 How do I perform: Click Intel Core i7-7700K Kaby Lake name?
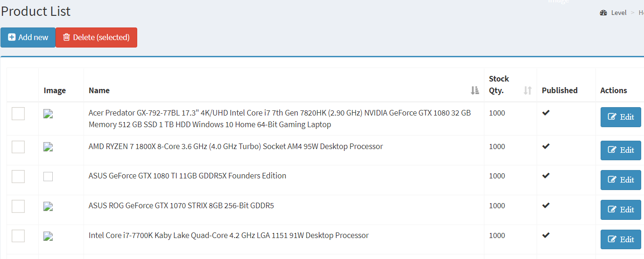pyautogui.click(x=229, y=235)
